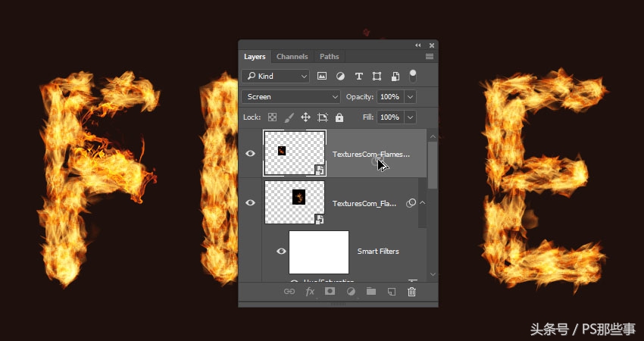Viewport: 644px width, 341px height.
Task: Create new fill or adjustment layer
Action: click(x=351, y=292)
